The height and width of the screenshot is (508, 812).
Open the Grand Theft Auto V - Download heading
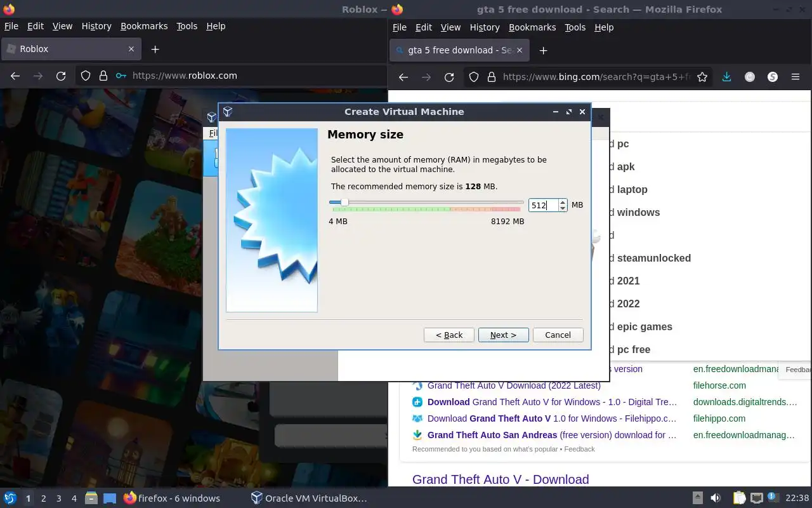(501, 479)
